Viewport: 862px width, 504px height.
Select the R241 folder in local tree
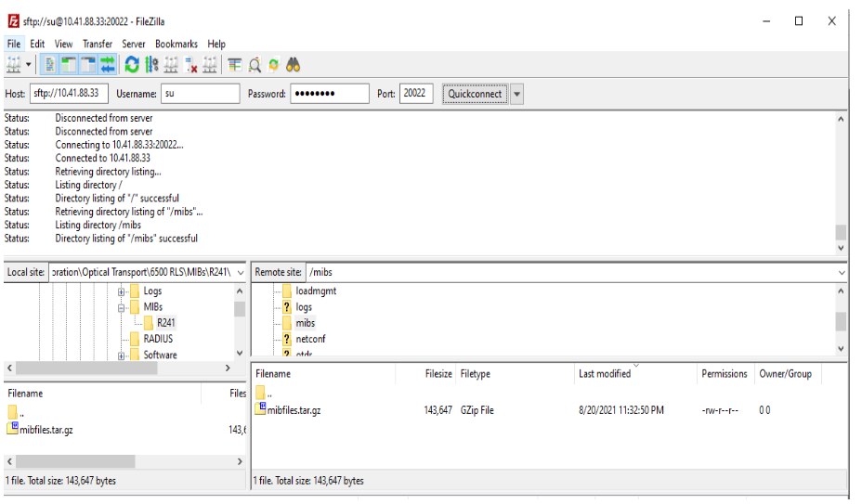(165, 323)
